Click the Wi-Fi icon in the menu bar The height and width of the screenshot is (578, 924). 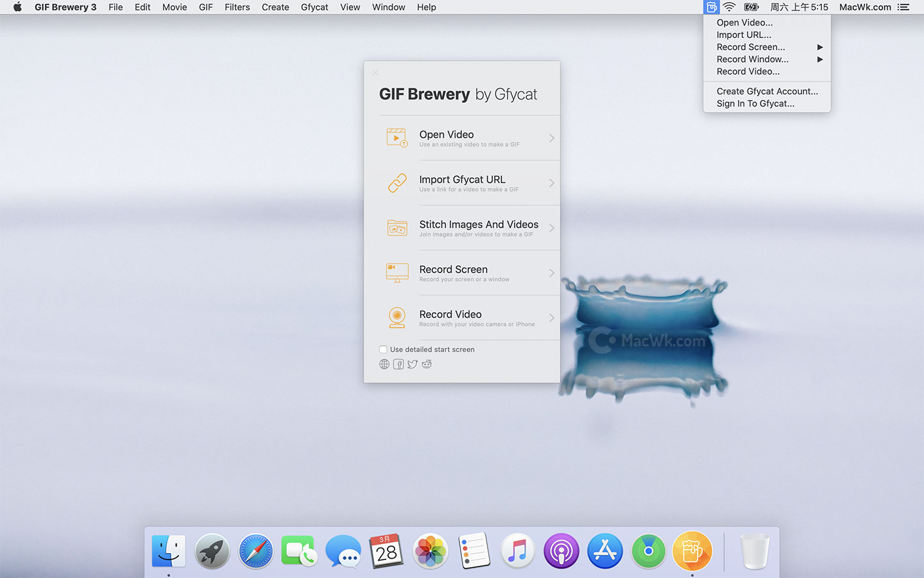730,7
